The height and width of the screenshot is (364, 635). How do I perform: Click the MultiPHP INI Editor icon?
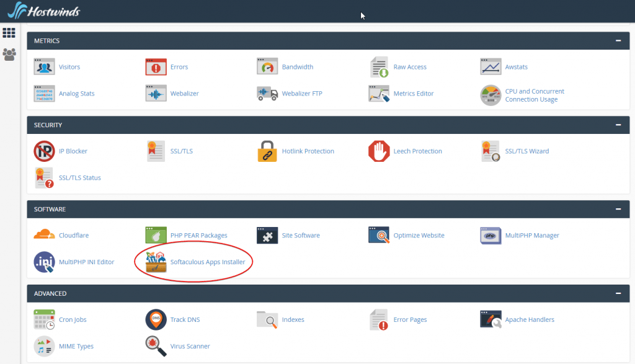[x=44, y=262]
